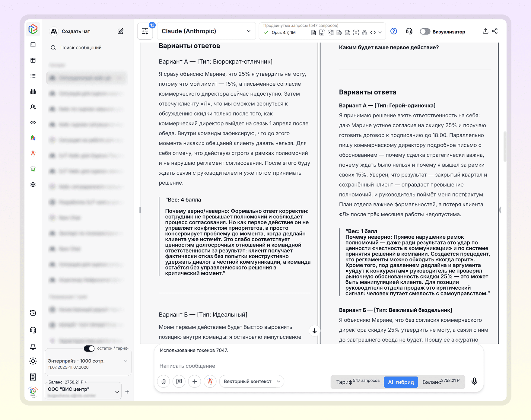Click the export upload icon at top right
531x420 pixels.
point(485,31)
